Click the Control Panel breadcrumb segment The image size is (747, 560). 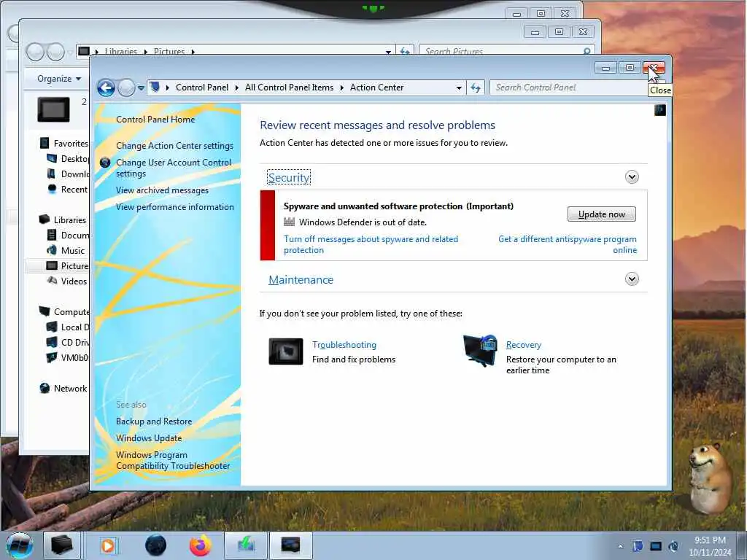pyautogui.click(x=202, y=87)
